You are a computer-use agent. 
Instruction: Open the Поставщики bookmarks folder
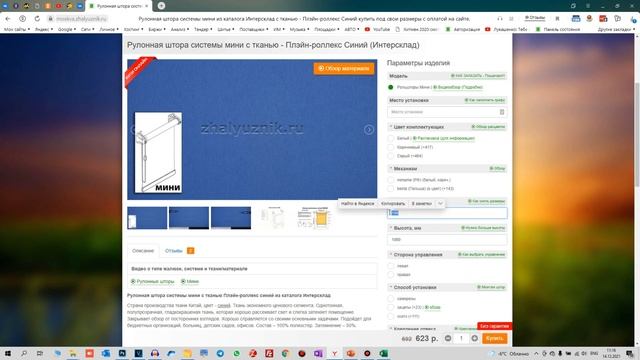254,29
